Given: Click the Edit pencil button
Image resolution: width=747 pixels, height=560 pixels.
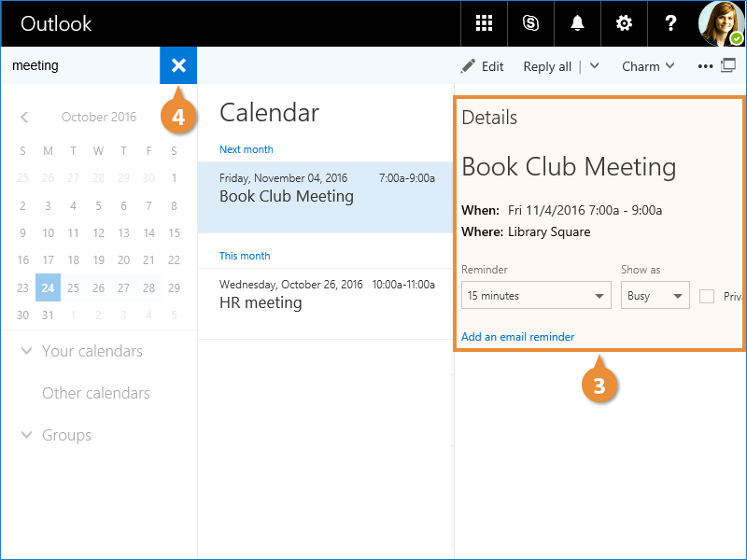Looking at the screenshot, I should point(482,66).
